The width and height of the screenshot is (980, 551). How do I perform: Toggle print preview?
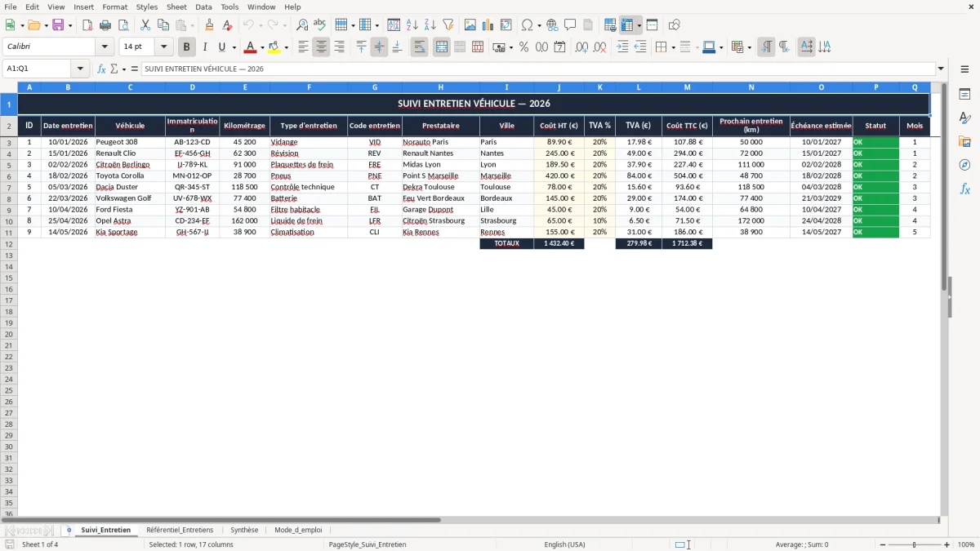click(x=122, y=25)
